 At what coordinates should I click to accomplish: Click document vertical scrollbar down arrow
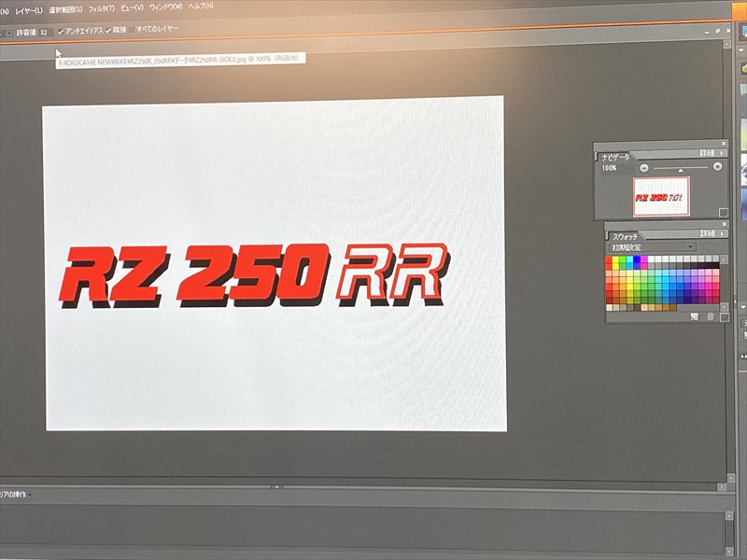pos(731,477)
